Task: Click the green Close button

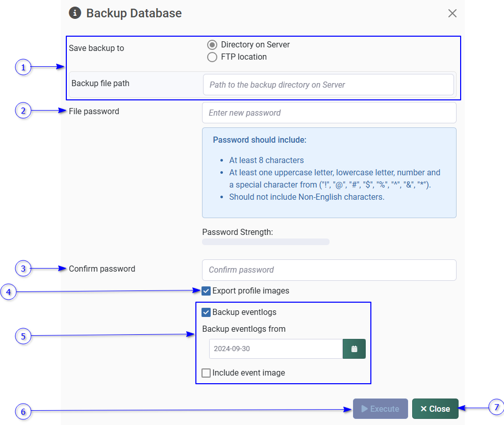Action: coord(435,409)
